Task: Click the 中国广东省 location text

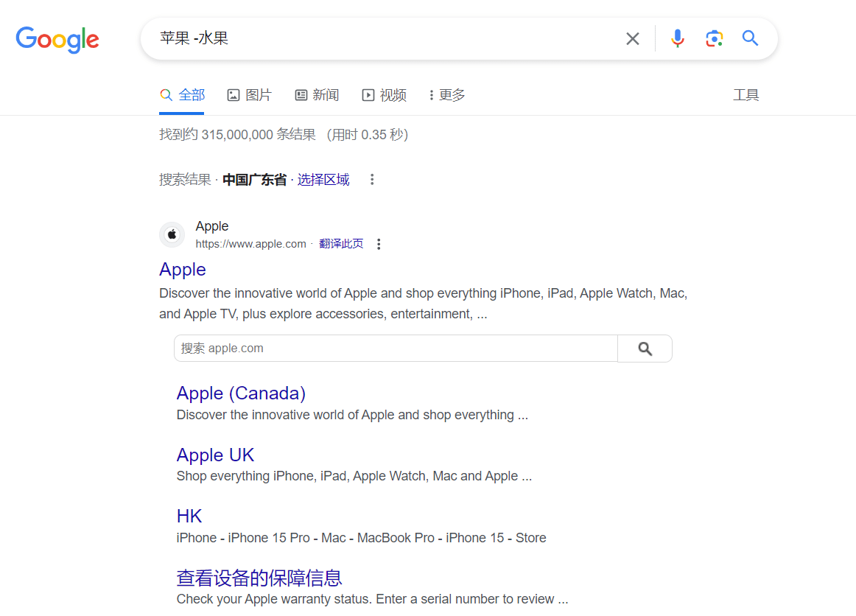Action: point(254,180)
